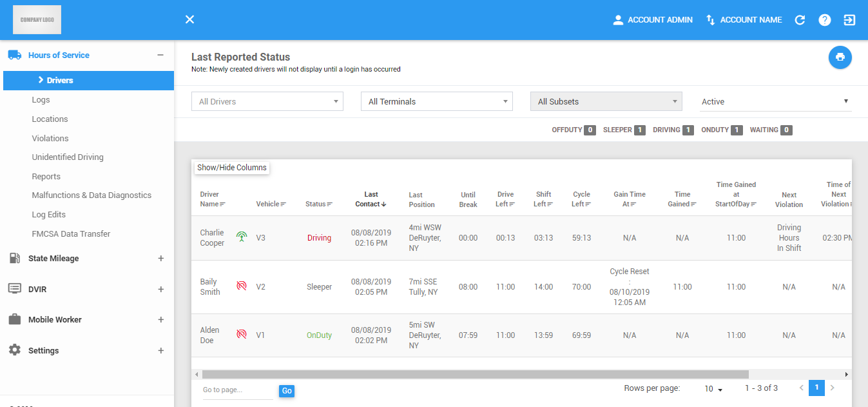
Task: Click Charlie Cooper's green signal icon
Action: 242,237
